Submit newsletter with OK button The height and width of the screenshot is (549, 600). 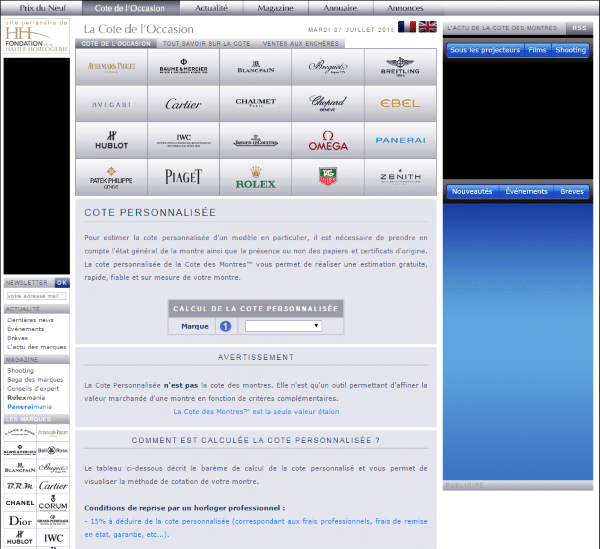pyautogui.click(x=62, y=282)
